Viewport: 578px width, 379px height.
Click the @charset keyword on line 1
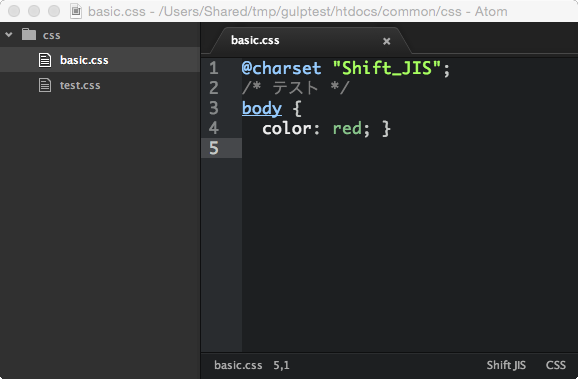[281, 69]
